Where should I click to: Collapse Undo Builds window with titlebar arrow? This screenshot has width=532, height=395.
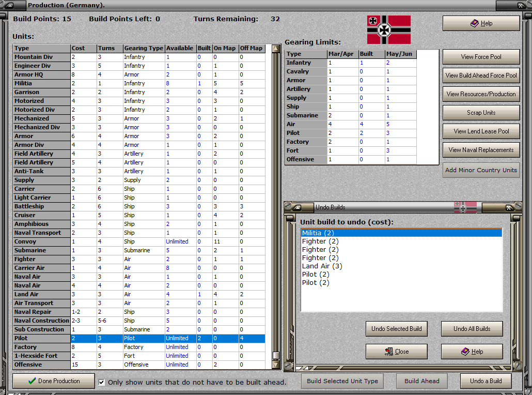point(297,207)
